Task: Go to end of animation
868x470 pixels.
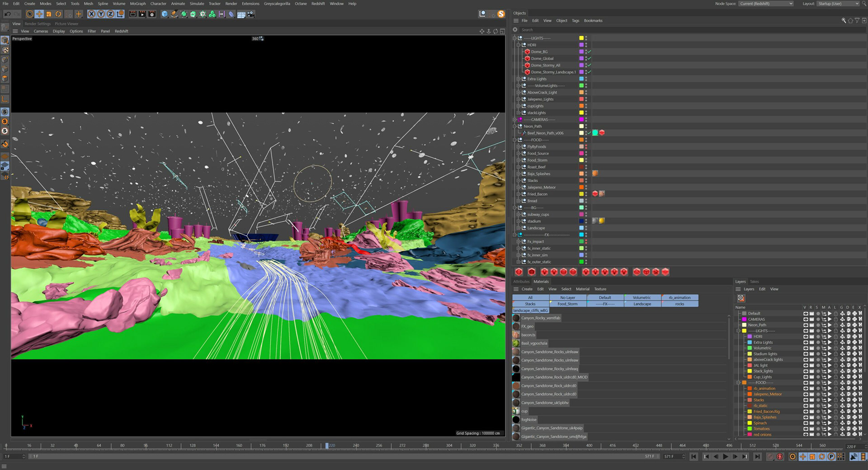Action: (x=757, y=456)
